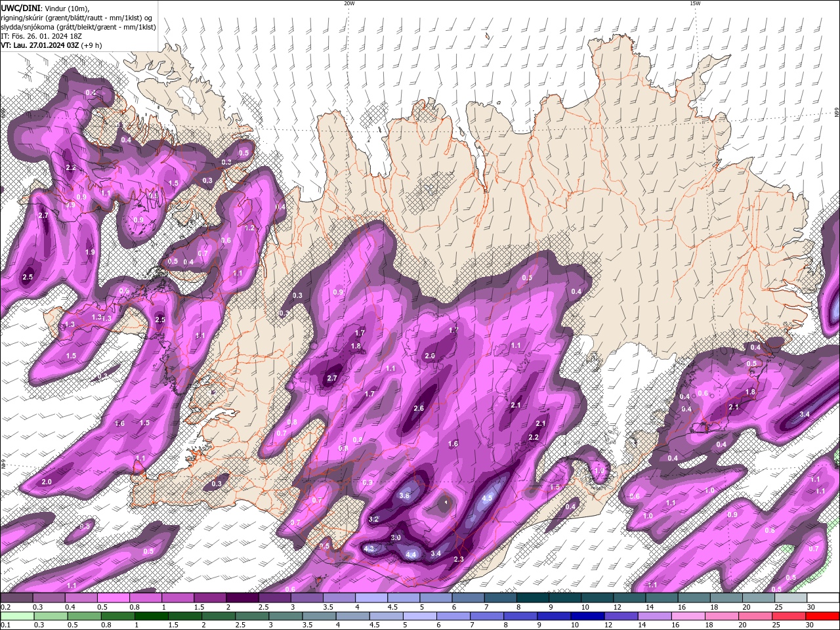Click the 4.5 precipitation value on the map
840x630 pixels.
coord(487,498)
